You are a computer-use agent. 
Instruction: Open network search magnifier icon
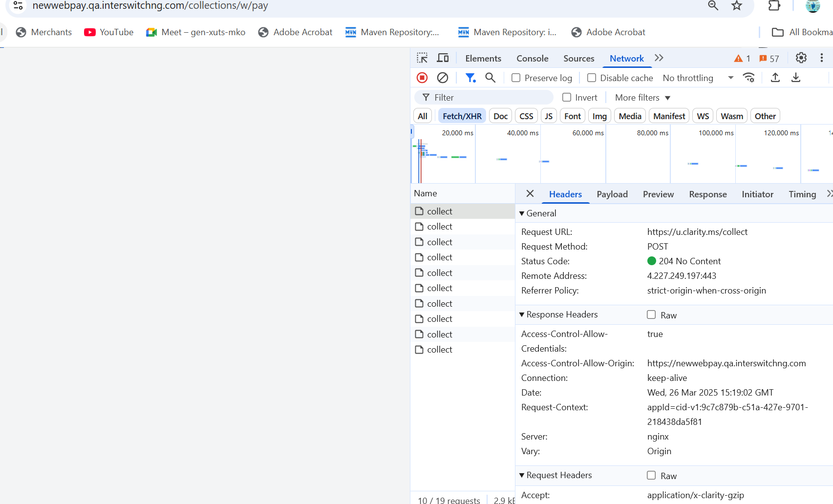pyautogui.click(x=491, y=78)
